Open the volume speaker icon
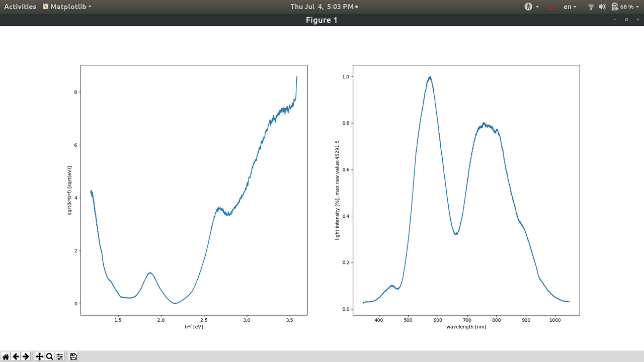The height and width of the screenshot is (362, 644). tap(602, 7)
